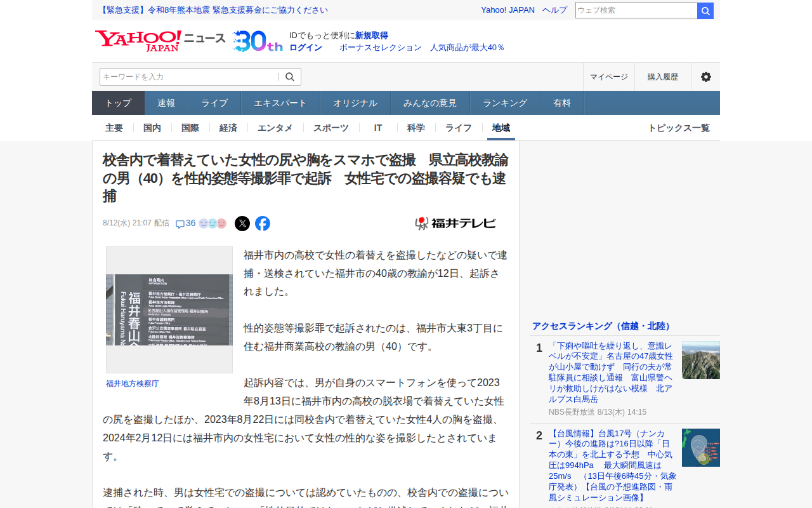Click the blue web search magnifier button

click(x=705, y=11)
